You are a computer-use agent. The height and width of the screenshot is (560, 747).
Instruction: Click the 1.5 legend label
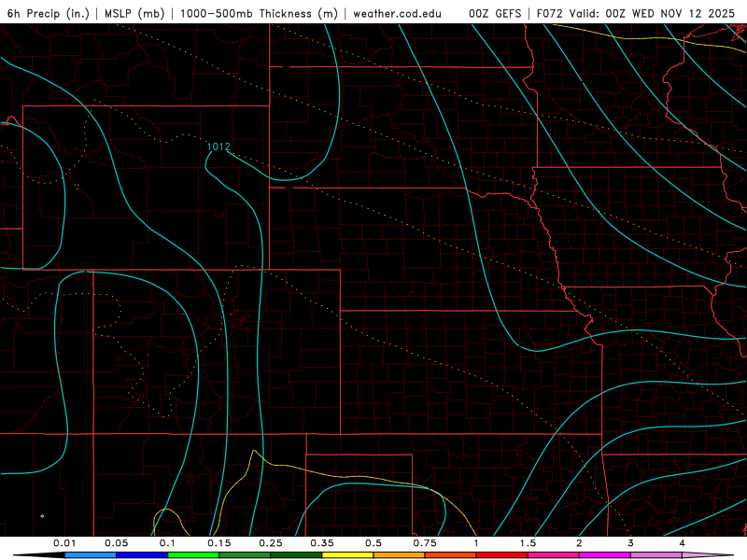point(528,543)
